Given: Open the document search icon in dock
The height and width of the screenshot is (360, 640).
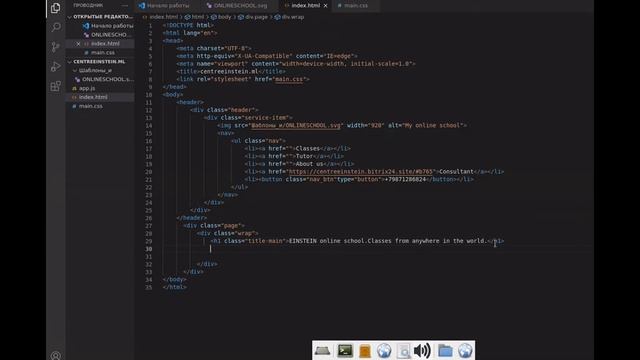Looking at the screenshot, I should point(404,351).
